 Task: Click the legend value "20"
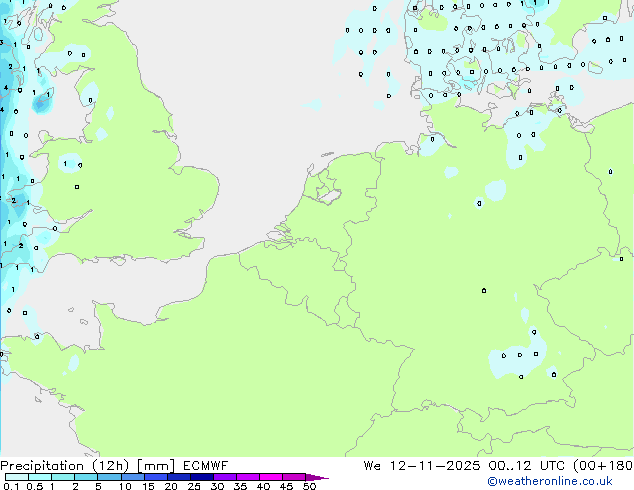pyautogui.click(x=171, y=486)
